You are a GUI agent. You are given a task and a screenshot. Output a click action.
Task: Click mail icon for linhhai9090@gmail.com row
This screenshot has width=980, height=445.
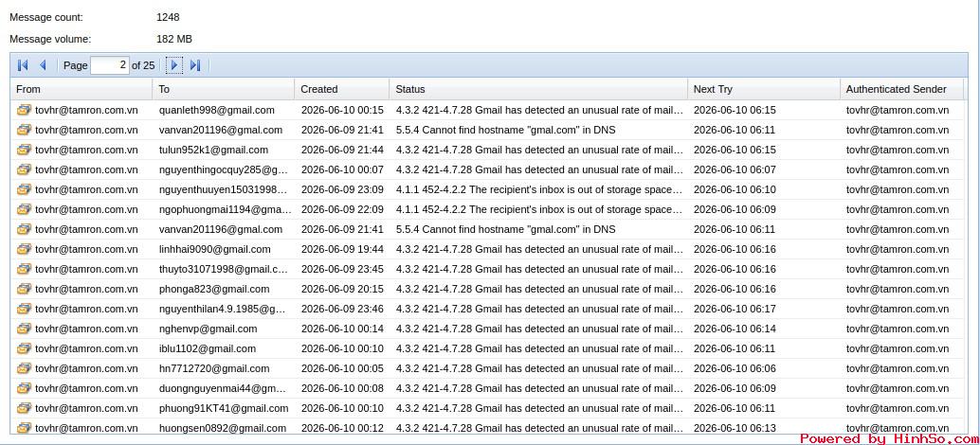tap(24, 249)
